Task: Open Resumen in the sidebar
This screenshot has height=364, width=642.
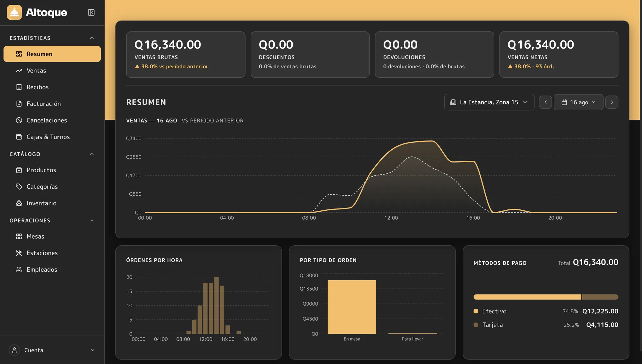Action: click(x=52, y=54)
